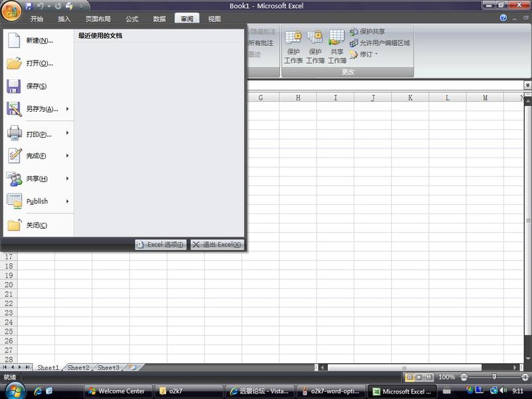Switch to the 开始 ribbon tab
The image size is (532, 399).
37,19
